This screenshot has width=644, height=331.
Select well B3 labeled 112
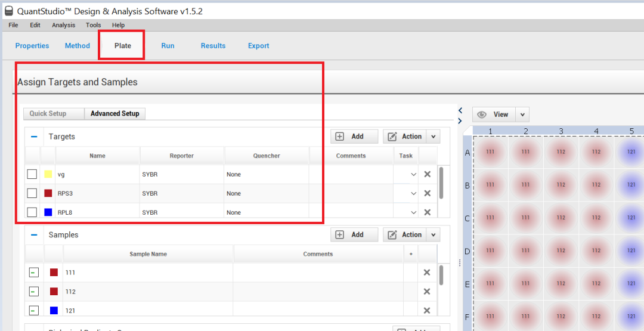[x=561, y=185]
